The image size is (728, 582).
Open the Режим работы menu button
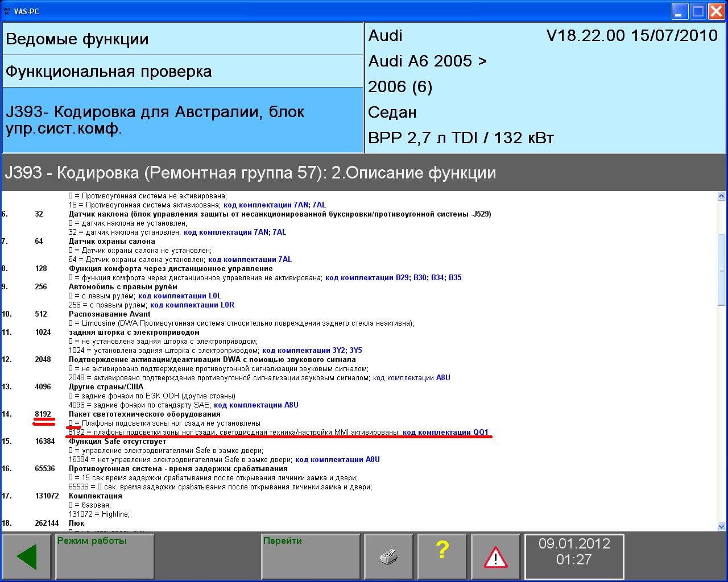pyautogui.click(x=105, y=558)
